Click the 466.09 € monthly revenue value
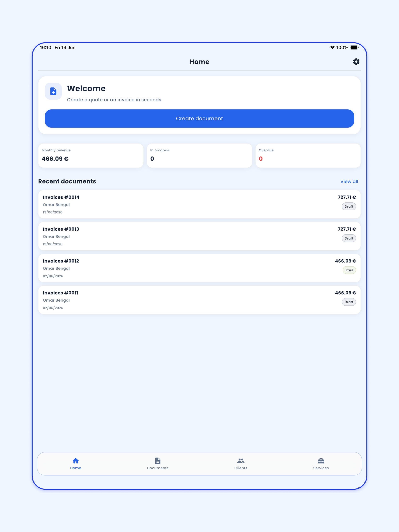Screen dimensions: 399x532 (55, 159)
